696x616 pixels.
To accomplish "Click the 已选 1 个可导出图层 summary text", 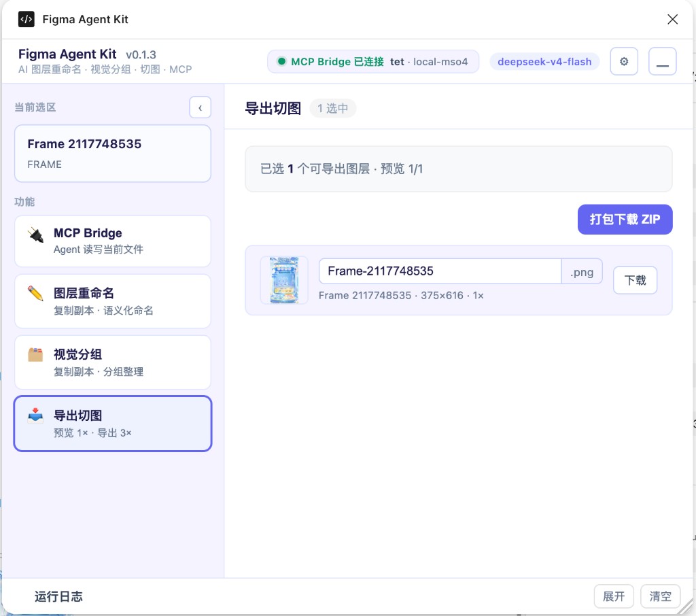I will [341, 169].
